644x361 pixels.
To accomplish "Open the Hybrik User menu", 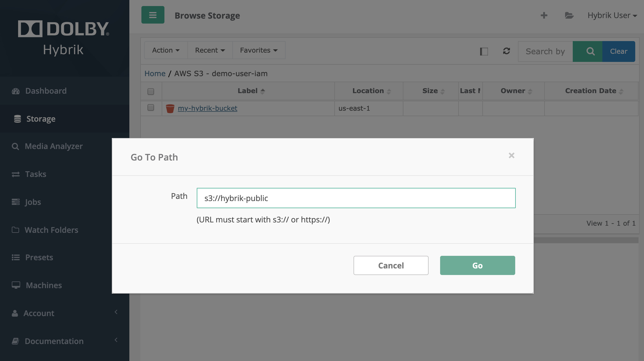I will coord(612,15).
